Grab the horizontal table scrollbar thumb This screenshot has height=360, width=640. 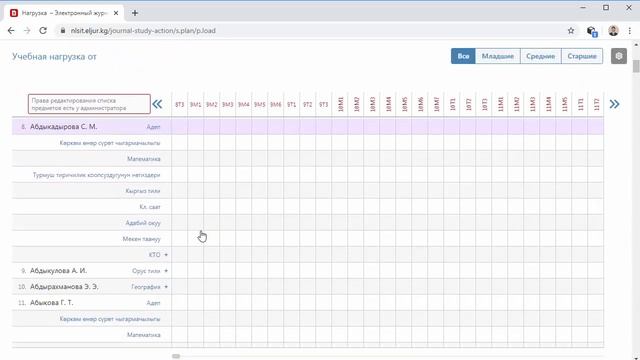[176, 356]
